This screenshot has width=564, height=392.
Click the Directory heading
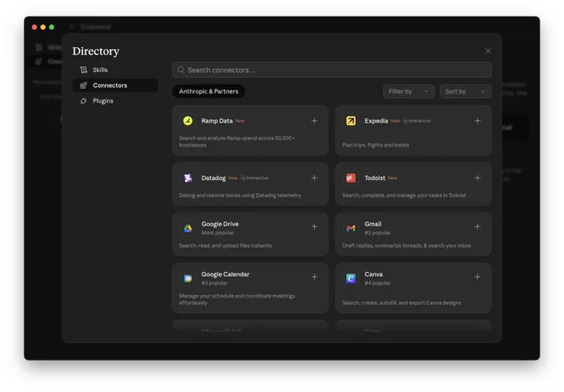point(95,51)
